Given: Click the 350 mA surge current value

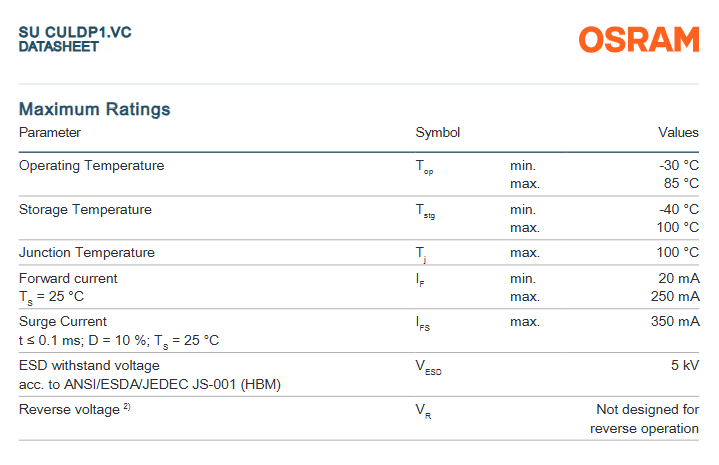Looking at the screenshot, I should (675, 322).
